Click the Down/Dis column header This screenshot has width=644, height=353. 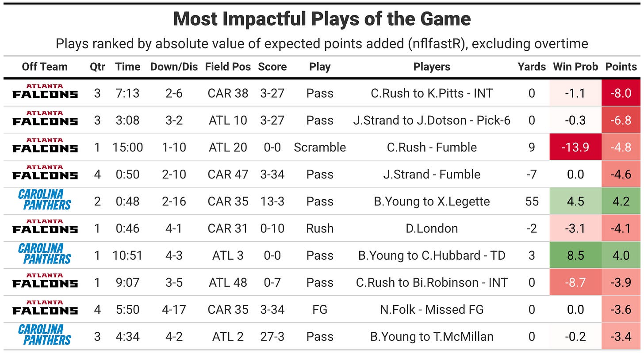point(174,67)
